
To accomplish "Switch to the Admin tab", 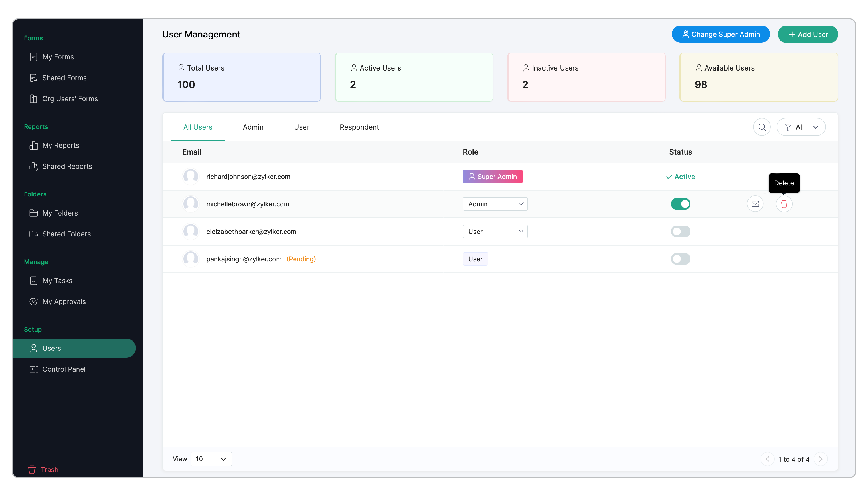I will (x=253, y=127).
